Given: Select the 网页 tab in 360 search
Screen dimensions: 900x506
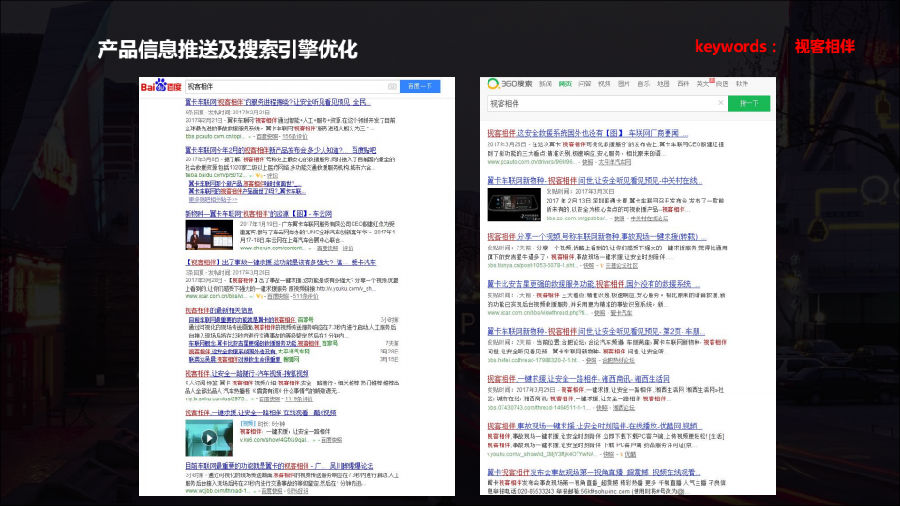Looking at the screenshot, I should tap(565, 84).
